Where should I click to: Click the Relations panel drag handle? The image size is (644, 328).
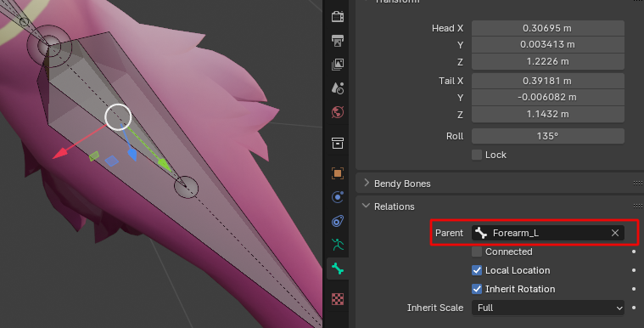click(638, 206)
